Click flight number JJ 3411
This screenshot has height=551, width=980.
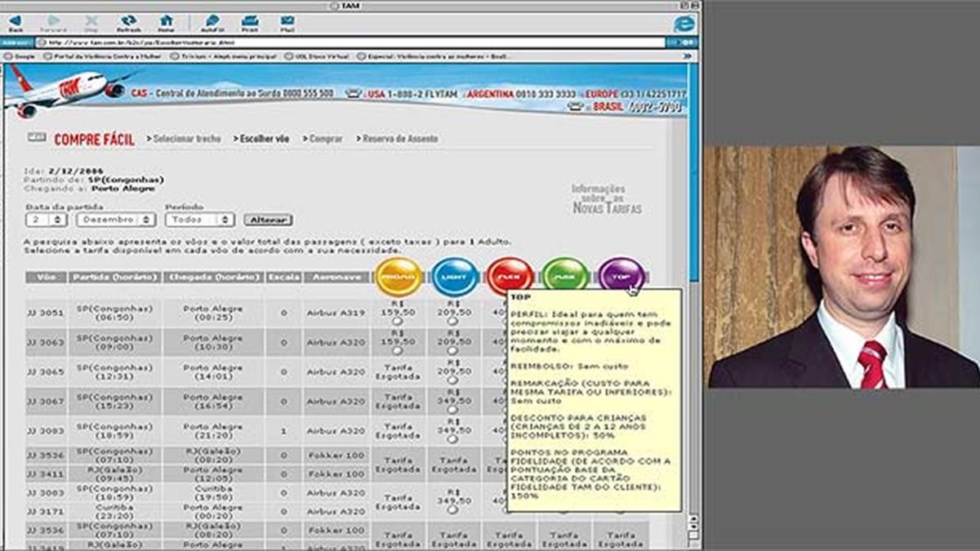point(44,473)
